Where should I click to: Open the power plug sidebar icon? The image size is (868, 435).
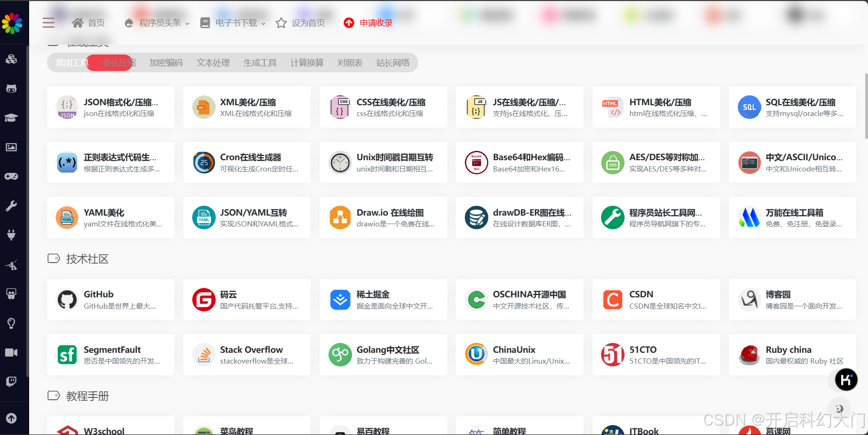click(x=11, y=235)
